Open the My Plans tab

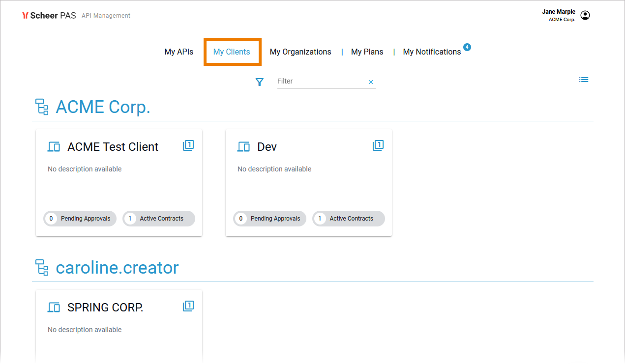(x=367, y=52)
